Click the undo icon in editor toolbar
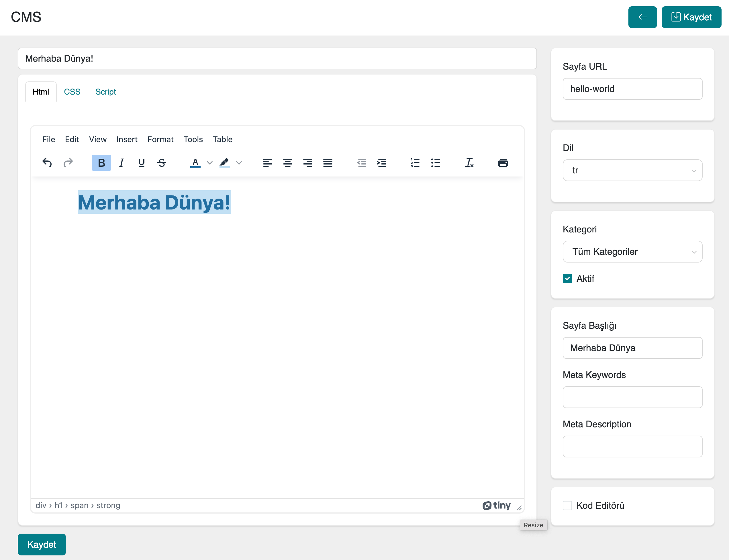729x560 pixels. tap(47, 163)
